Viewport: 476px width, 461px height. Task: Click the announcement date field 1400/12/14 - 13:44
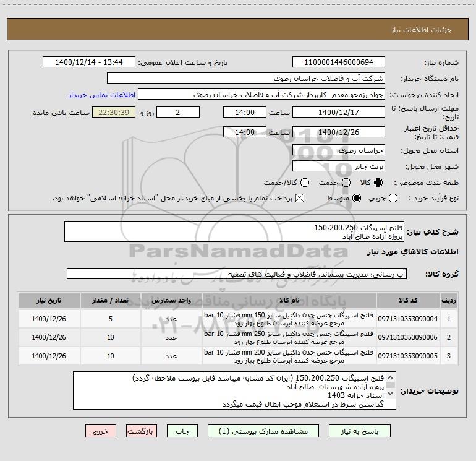[89, 62]
